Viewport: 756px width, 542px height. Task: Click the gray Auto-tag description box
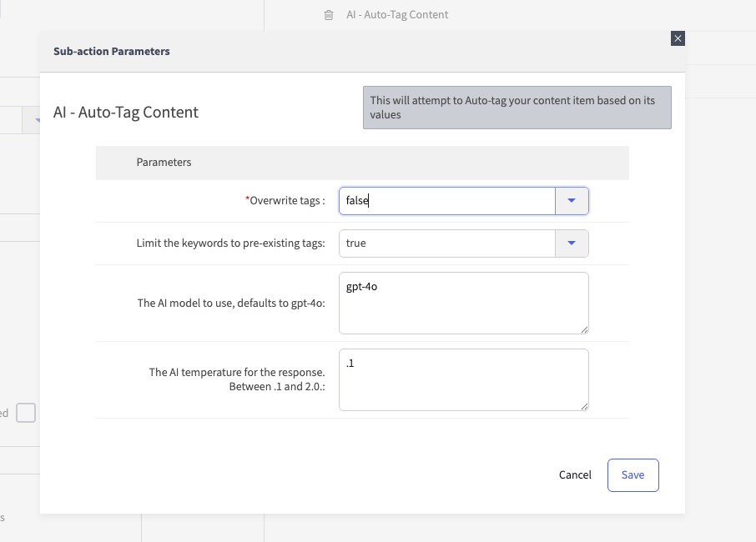click(x=517, y=108)
